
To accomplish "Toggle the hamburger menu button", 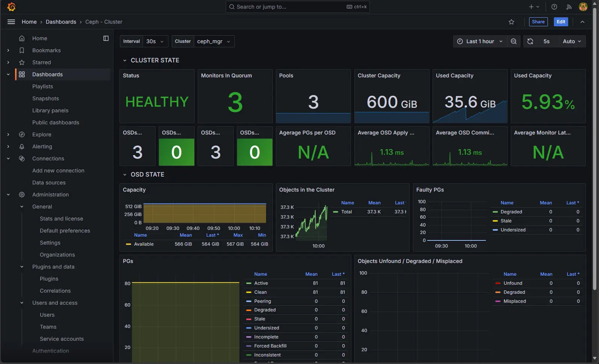I will tap(11, 22).
